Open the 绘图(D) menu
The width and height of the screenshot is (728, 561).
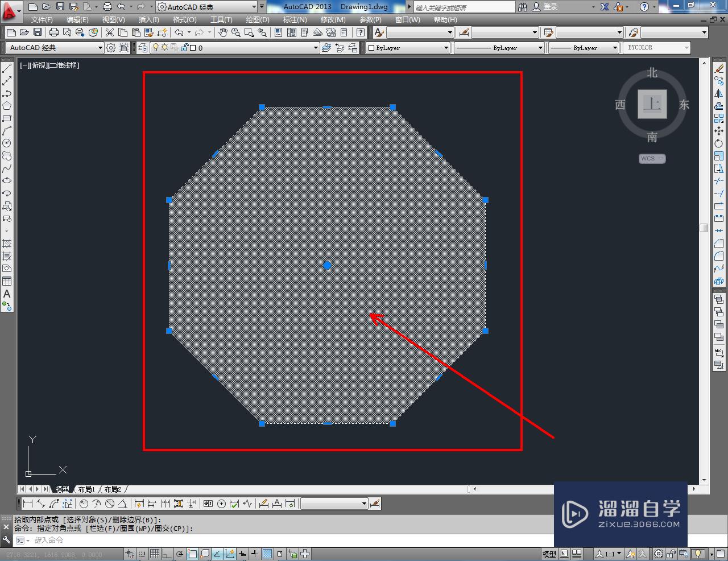coord(258,19)
